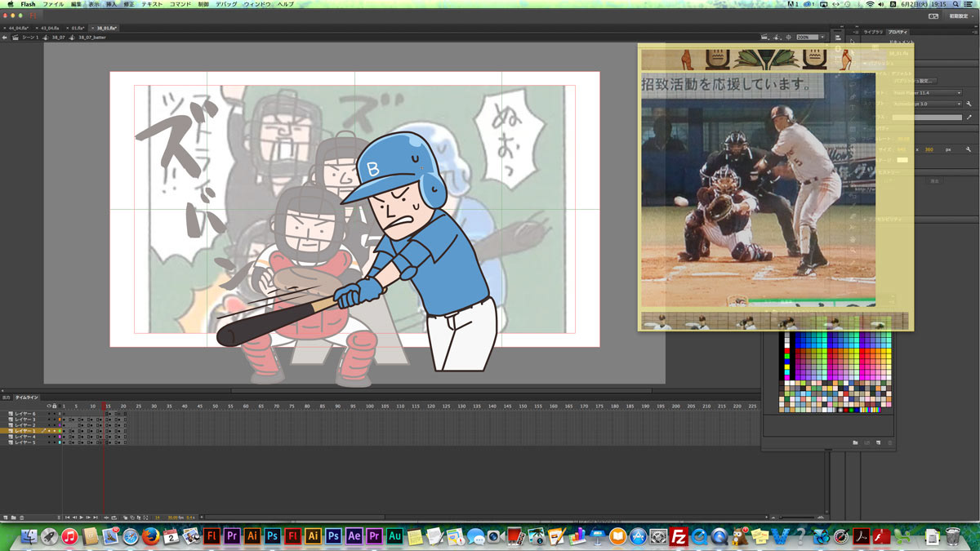Click シーン 1 in the breadcrumb
Viewport: 980px width, 551px height.
click(x=30, y=38)
